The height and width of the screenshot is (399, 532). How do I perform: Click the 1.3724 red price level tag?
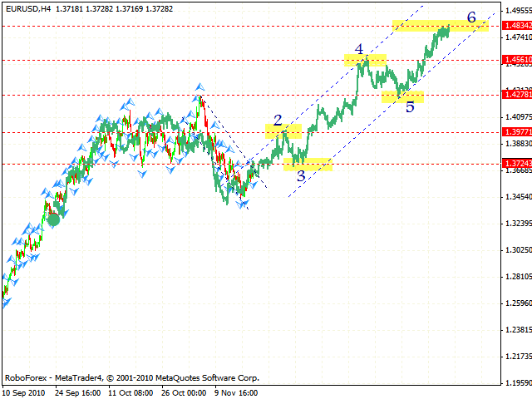click(516, 164)
